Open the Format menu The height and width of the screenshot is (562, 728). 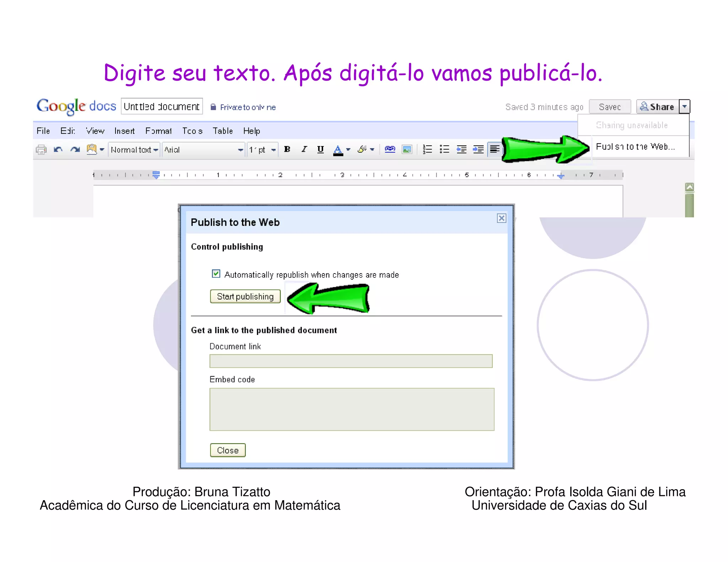click(x=159, y=131)
